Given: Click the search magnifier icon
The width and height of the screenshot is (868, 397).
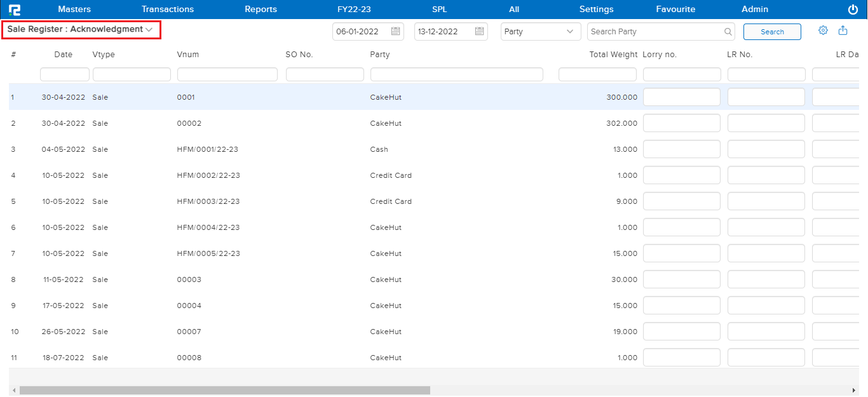Looking at the screenshot, I should [x=728, y=32].
